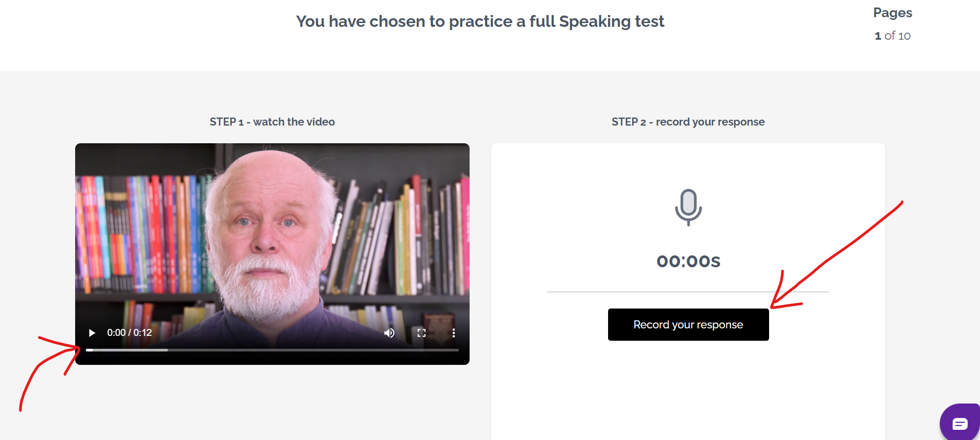Click the 0:00 / 0:12 video time display
The image size is (980, 440).
(129, 333)
